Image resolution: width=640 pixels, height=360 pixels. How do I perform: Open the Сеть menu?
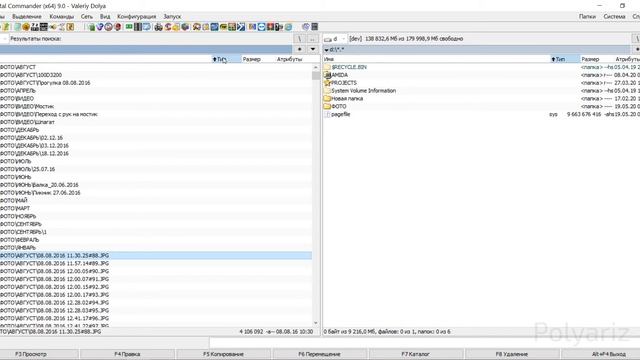[x=87, y=16]
